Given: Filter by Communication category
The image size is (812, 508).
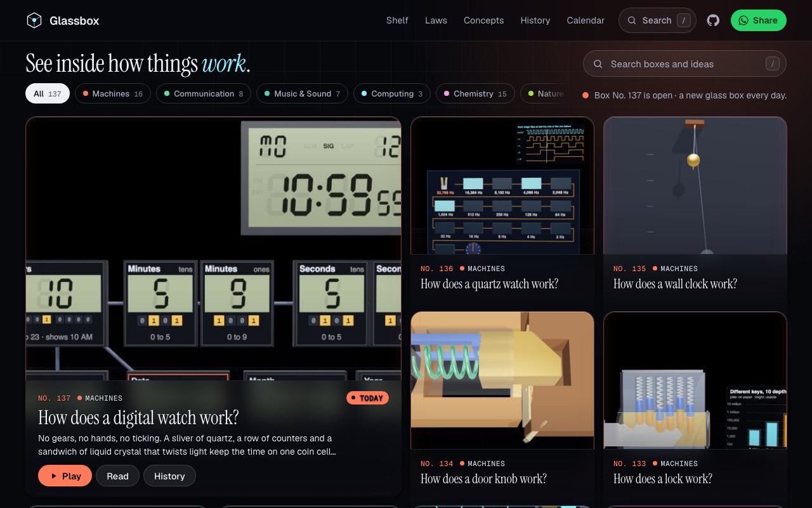Looking at the screenshot, I should click(x=204, y=93).
